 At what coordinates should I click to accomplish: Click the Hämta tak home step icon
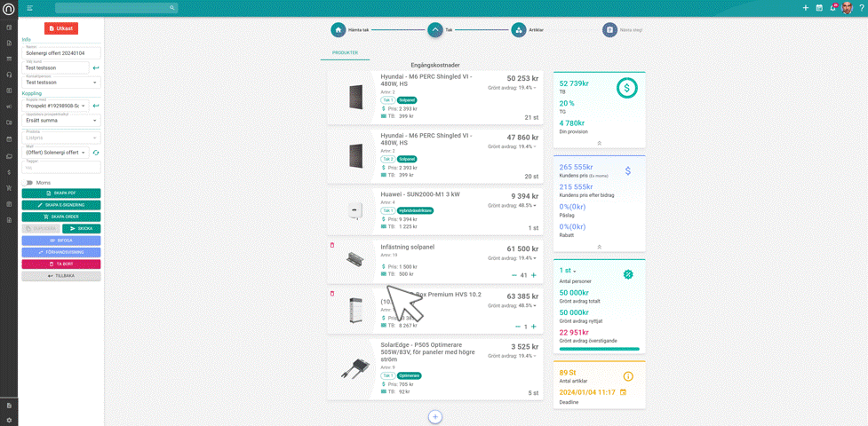(338, 30)
